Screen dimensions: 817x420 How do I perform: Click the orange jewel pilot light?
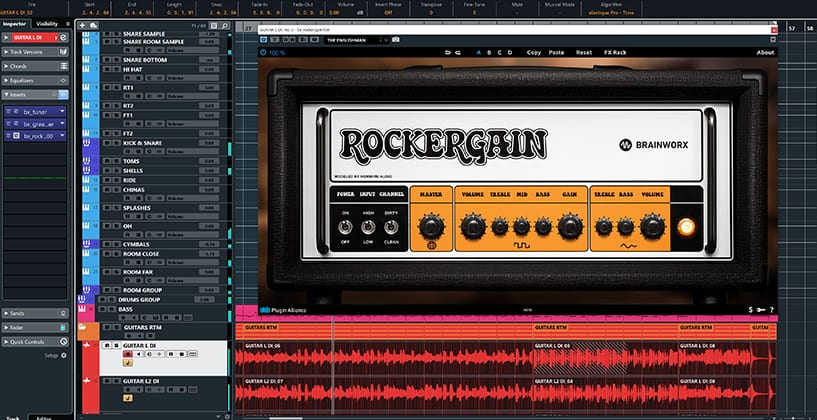pyautogui.click(x=686, y=227)
